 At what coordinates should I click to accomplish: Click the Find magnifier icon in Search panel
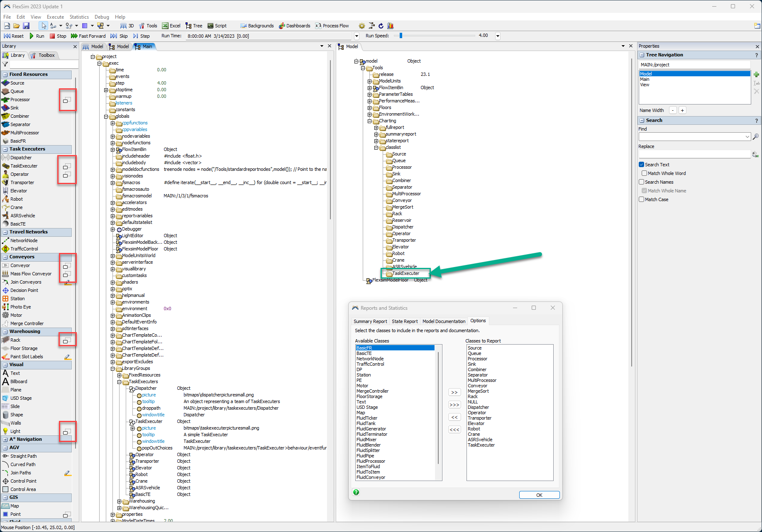point(756,137)
